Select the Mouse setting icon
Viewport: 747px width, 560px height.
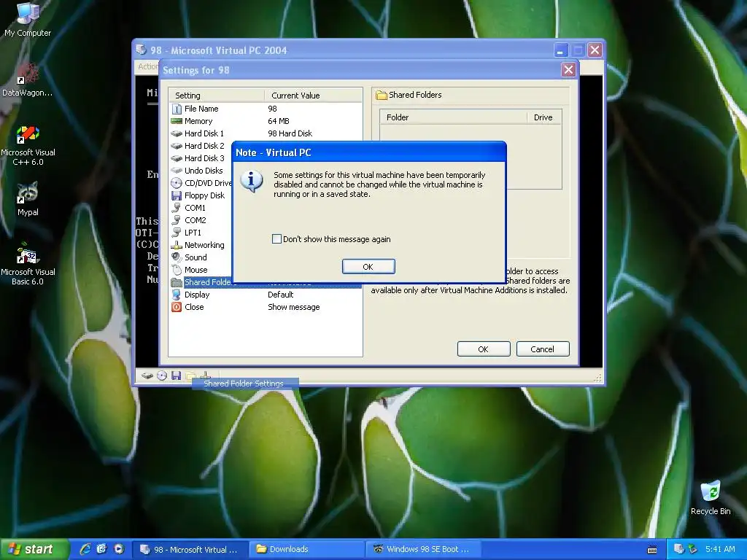click(x=177, y=270)
